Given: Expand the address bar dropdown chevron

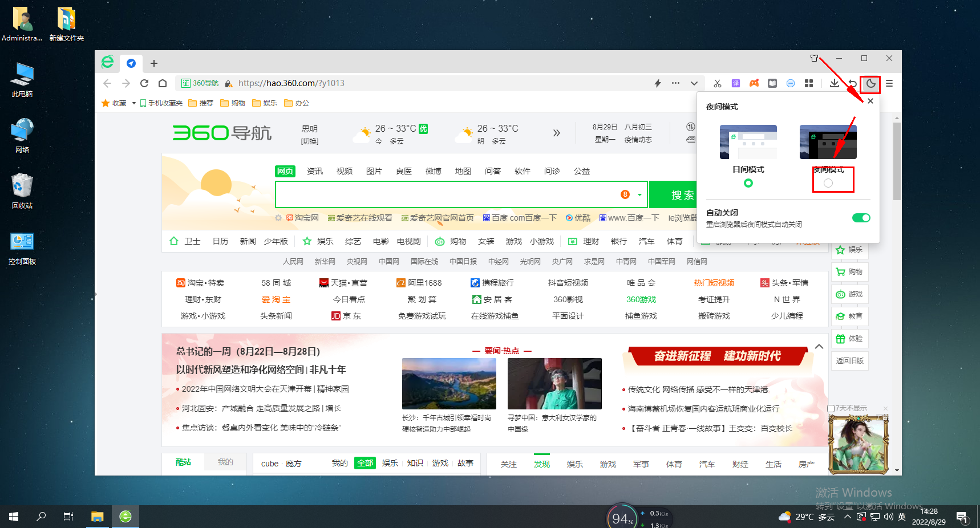Looking at the screenshot, I should (x=694, y=83).
